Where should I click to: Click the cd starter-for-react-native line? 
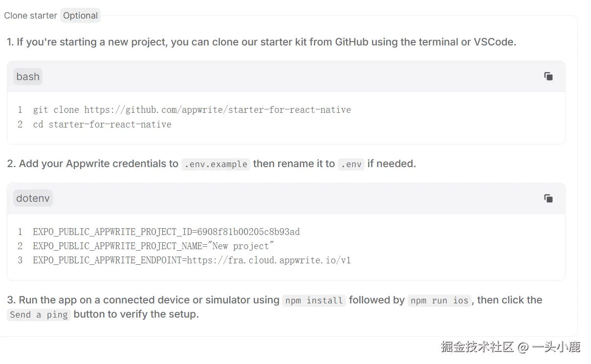[x=102, y=125]
